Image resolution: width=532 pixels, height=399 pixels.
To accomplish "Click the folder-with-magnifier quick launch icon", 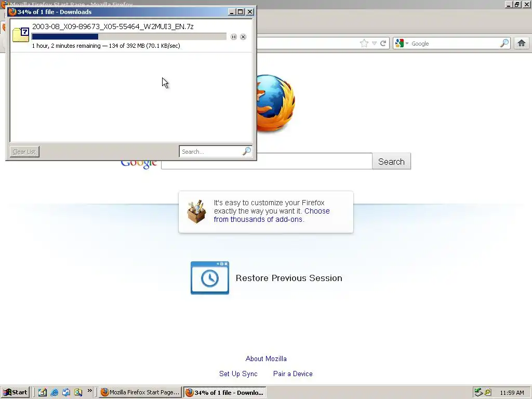I will [x=78, y=392].
